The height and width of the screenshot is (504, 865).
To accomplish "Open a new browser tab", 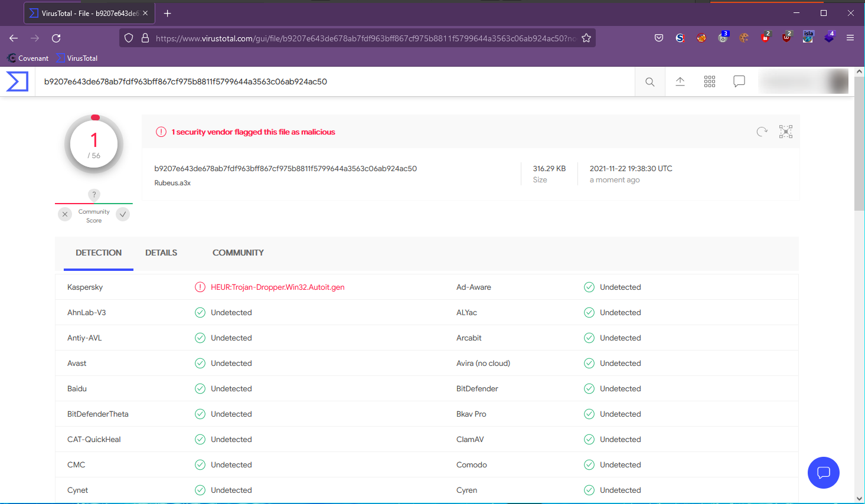I will pos(168,13).
